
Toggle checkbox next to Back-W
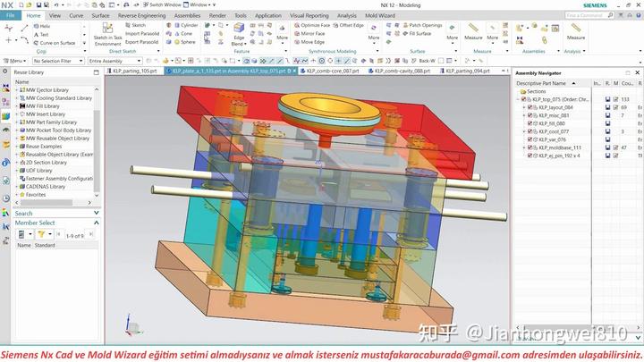(440, 61)
